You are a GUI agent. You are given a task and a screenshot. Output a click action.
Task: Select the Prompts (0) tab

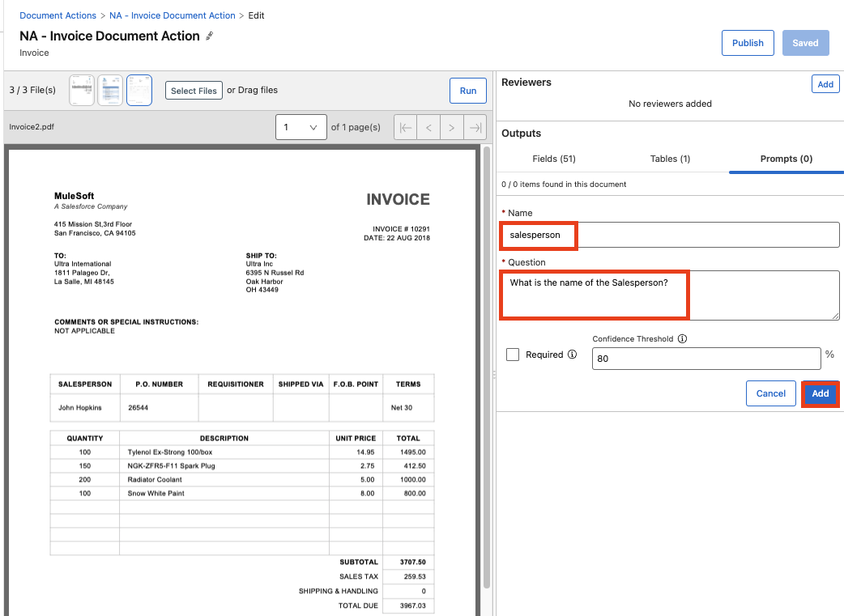786,159
